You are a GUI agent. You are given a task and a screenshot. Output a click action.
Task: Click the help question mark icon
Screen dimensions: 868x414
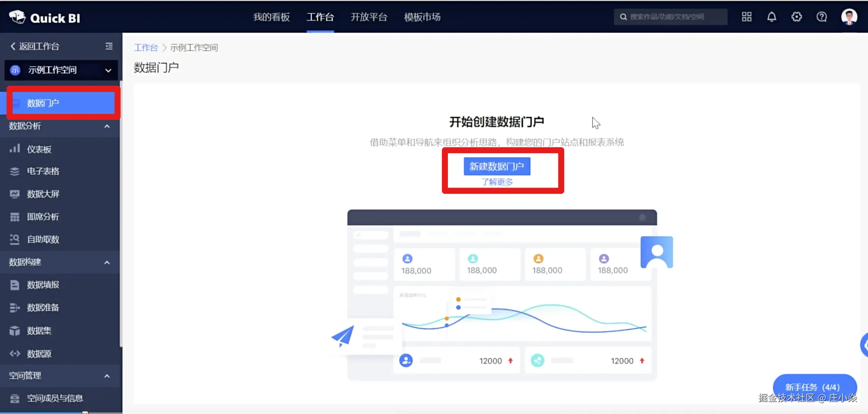click(x=821, y=17)
